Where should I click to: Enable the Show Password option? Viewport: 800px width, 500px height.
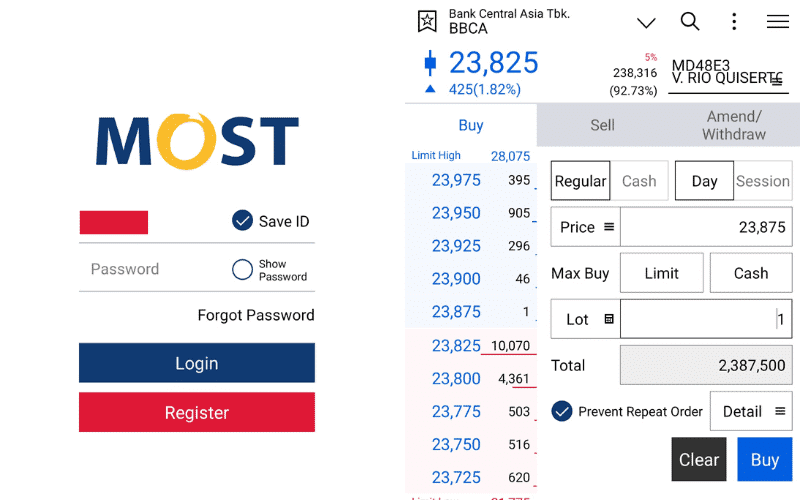coord(242,269)
